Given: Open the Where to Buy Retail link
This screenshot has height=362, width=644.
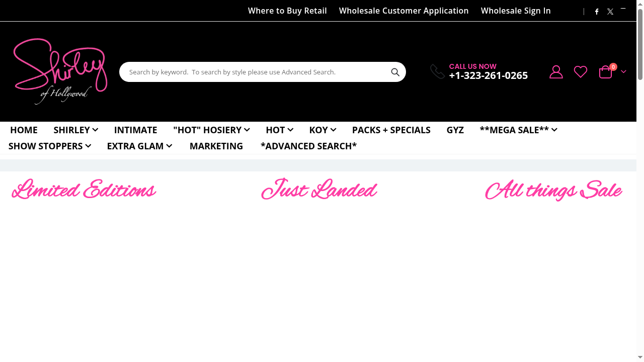Looking at the screenshot, I should [287, 11].
